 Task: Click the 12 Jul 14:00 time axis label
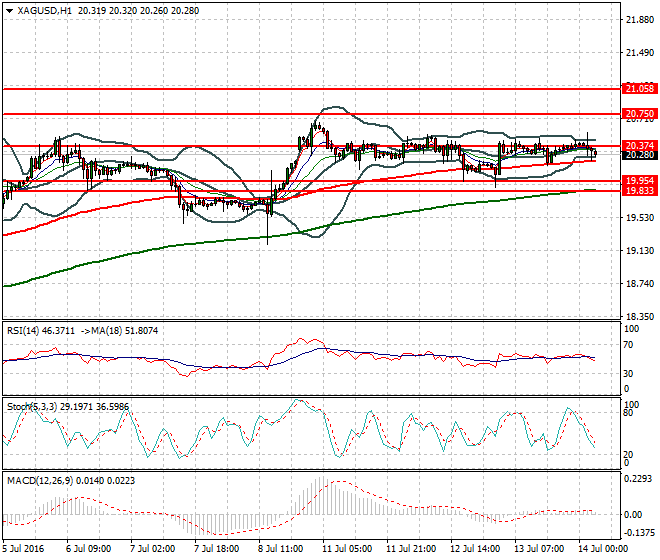coord(475,549)
